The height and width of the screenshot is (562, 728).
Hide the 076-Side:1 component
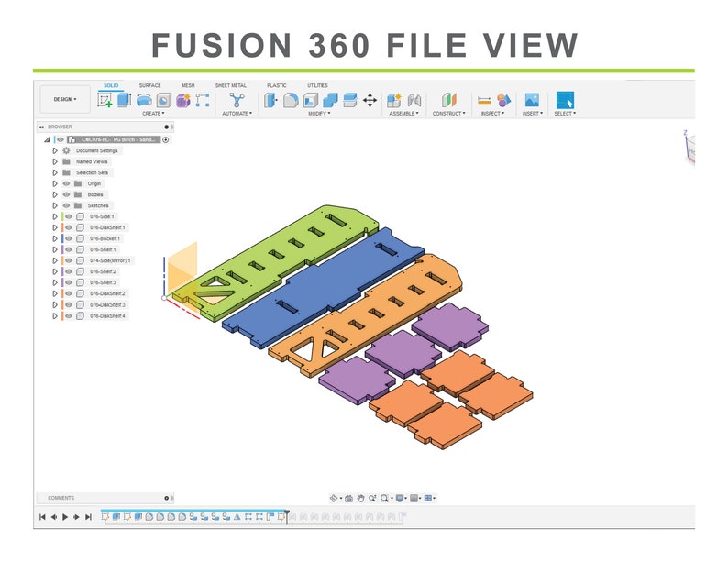(69, 216)
